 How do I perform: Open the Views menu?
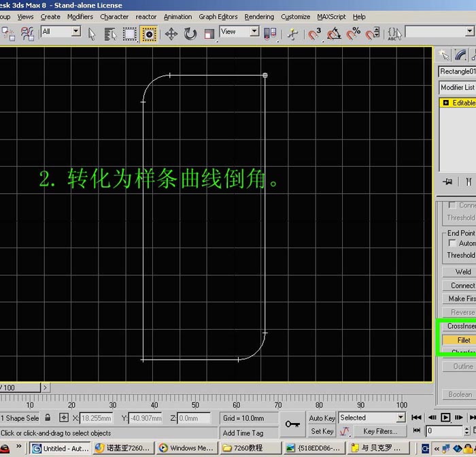(25, 17)
